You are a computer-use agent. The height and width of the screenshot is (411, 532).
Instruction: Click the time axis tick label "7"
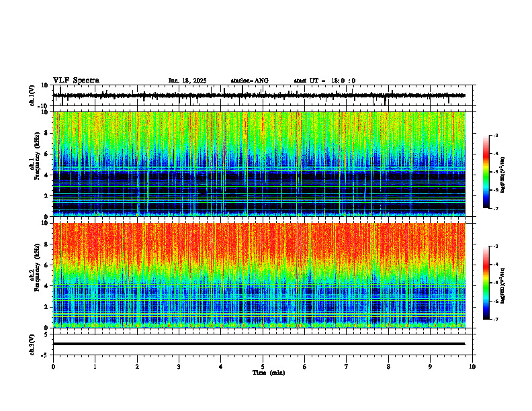[x=347, y=367]
